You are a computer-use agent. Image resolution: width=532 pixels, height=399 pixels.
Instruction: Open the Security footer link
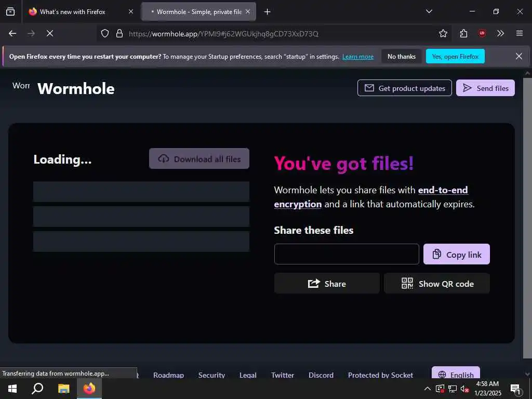tap(212, 375)
